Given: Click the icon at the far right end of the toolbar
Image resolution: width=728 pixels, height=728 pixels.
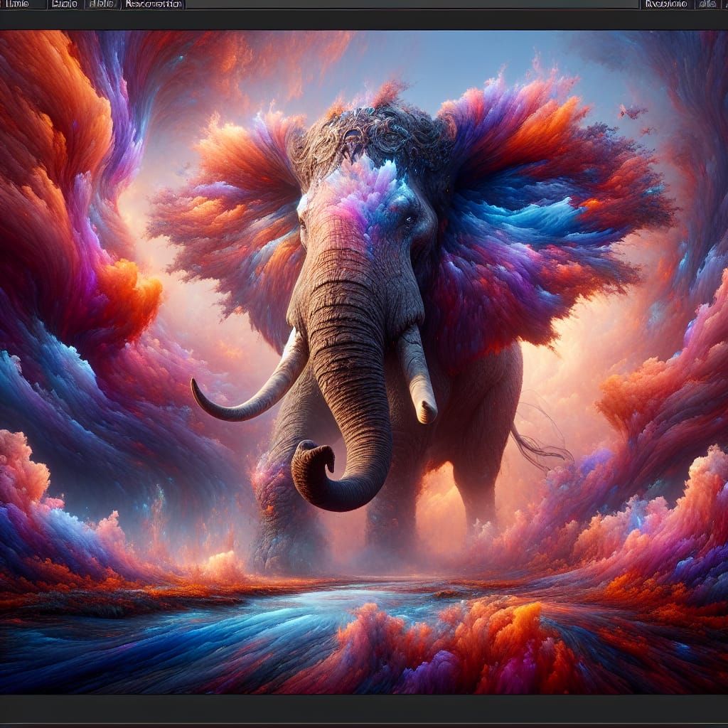Looking at the screenshot, I should click(x=724, y=6).
